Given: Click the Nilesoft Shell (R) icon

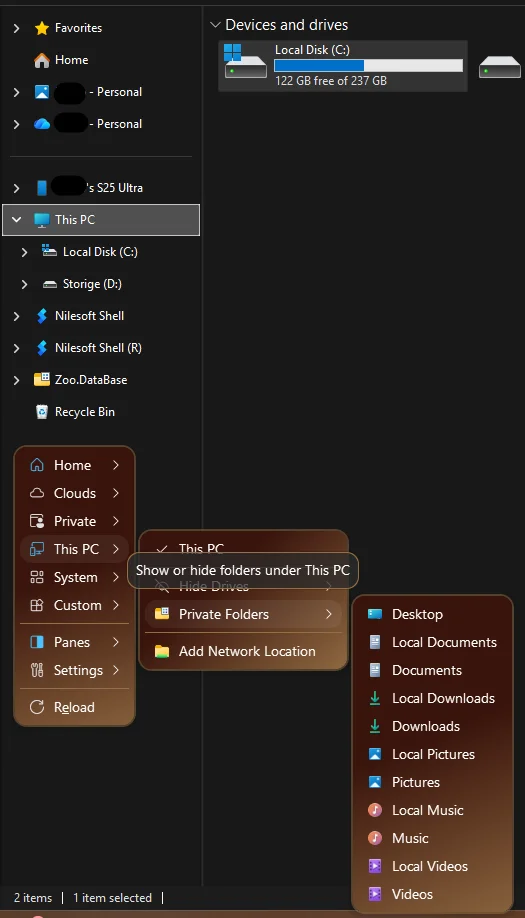Looking at the screenshot, I should pos(42,348).
